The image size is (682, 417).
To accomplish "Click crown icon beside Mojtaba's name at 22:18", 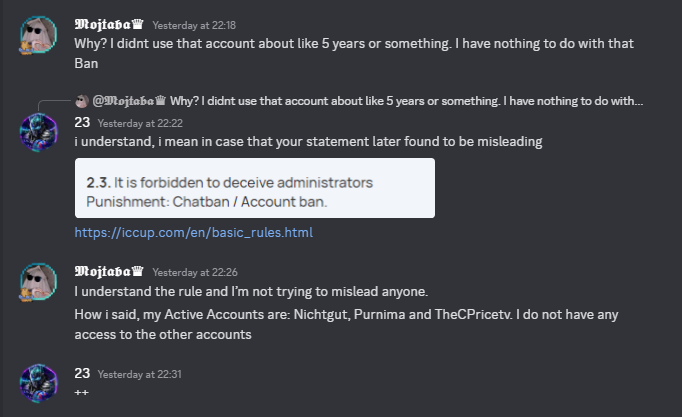I will click(139, 23).
